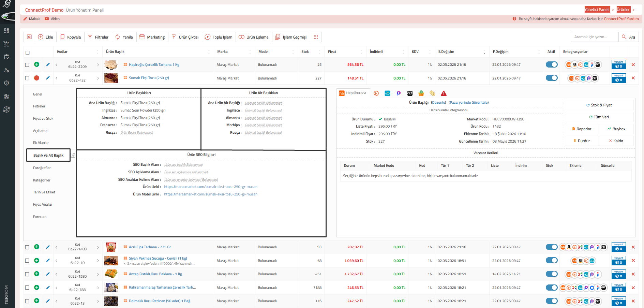Open the dashboard grid icon in the sidebar
This screenshot has width=644, height=308.
6,31
